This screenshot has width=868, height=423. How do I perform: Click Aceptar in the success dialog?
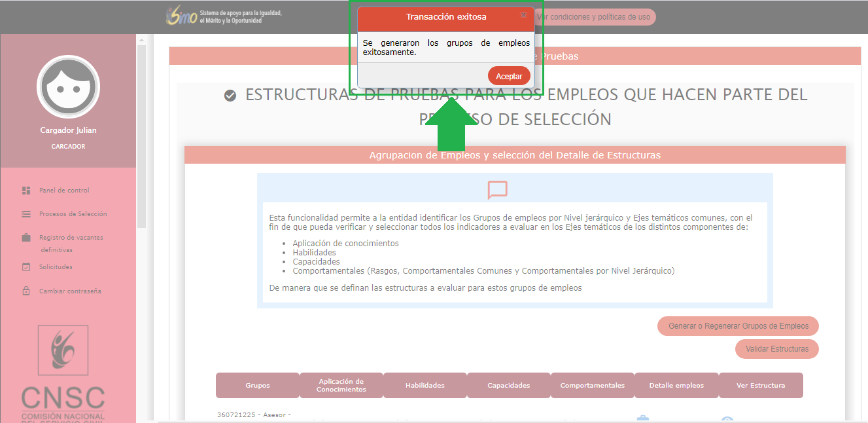click(509, 76)
